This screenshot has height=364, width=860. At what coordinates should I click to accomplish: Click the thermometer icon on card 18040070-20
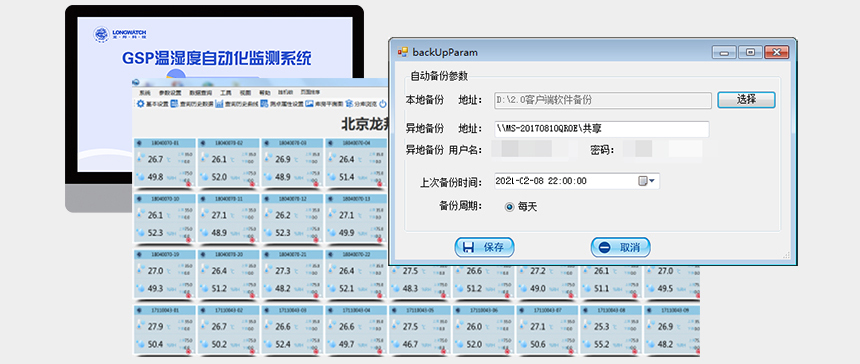click(x=205, y=270)
